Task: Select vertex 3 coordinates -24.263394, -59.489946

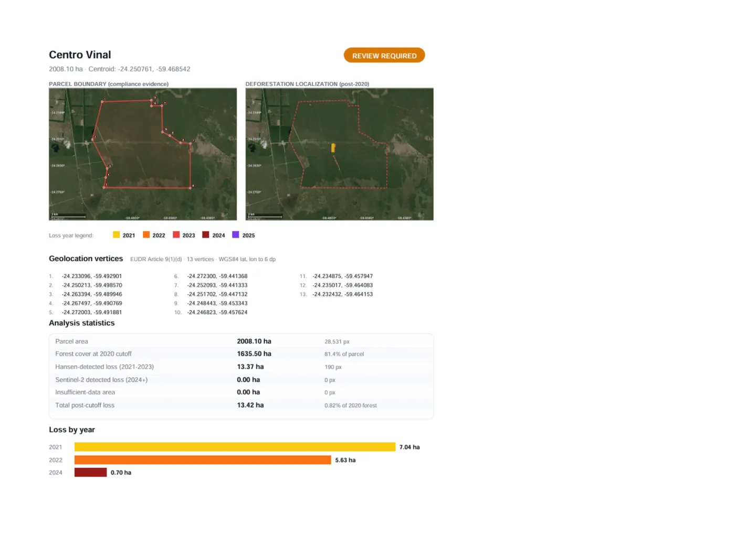Action: click(x=92, y=294)
